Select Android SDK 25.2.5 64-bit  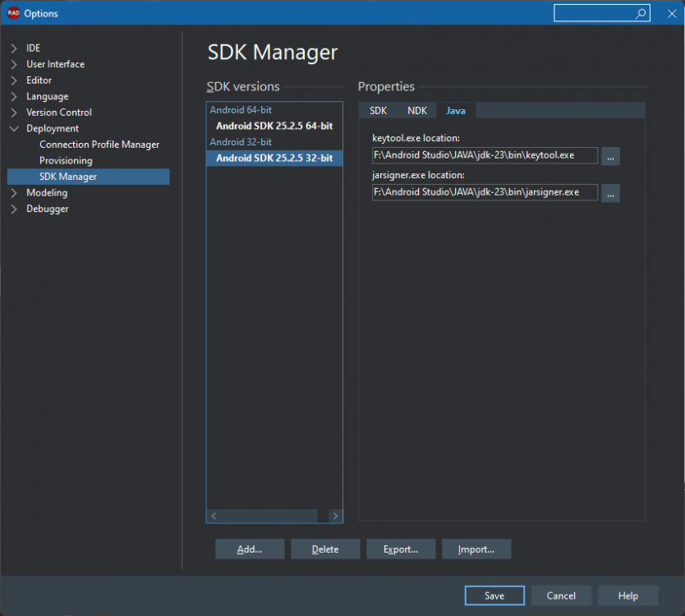pos(274,126)
